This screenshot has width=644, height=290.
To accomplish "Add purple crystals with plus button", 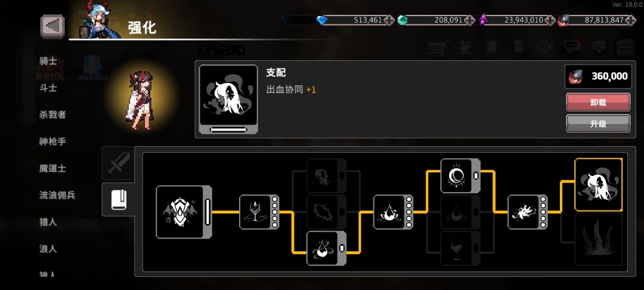I will pos(550,20).
